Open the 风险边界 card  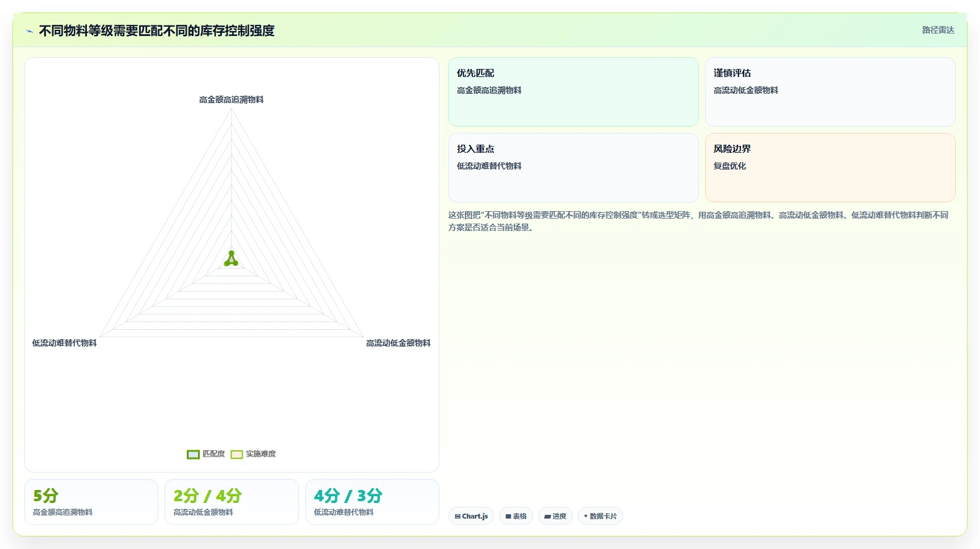point(830,168)
